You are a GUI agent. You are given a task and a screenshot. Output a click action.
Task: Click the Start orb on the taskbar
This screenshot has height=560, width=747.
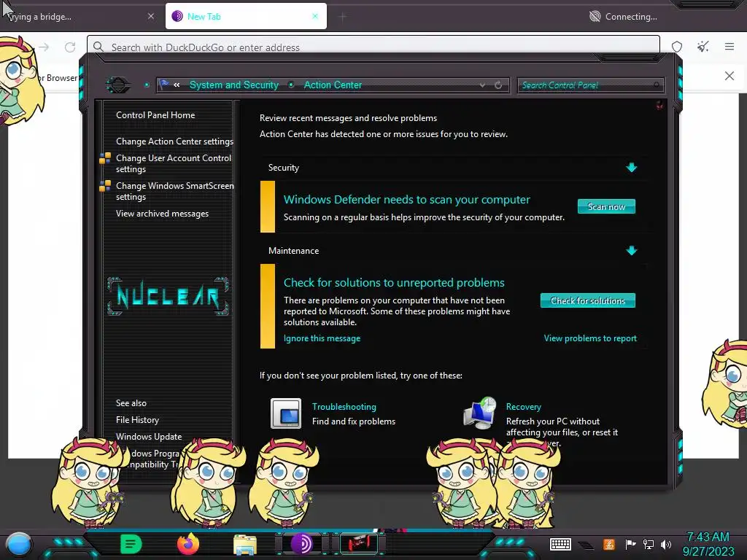19,544
